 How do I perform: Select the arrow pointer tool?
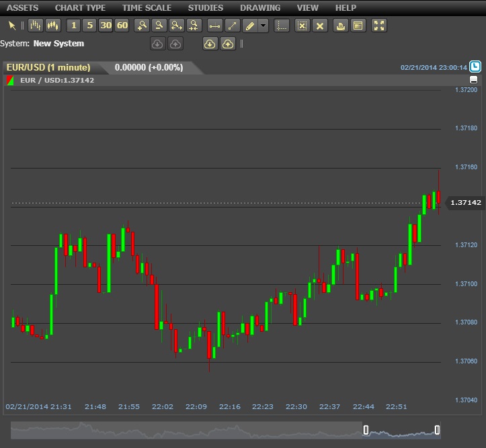point(12,26)
